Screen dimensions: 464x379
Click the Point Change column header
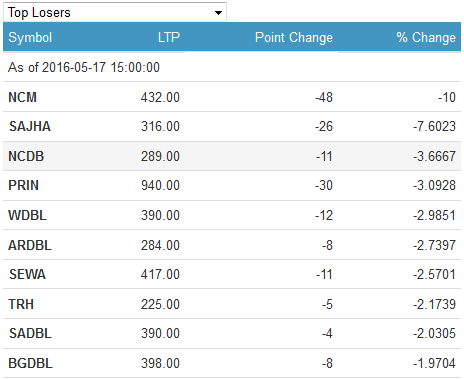294,37
